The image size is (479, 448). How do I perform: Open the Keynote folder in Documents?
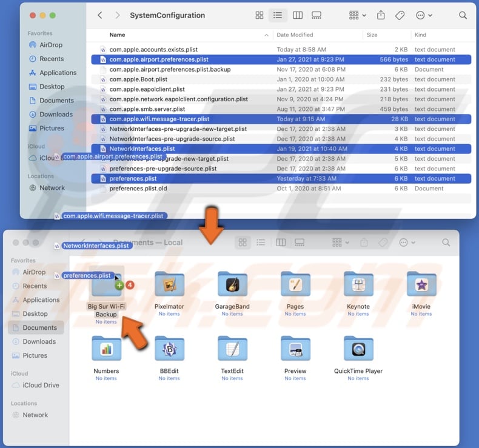click(358, 284)
